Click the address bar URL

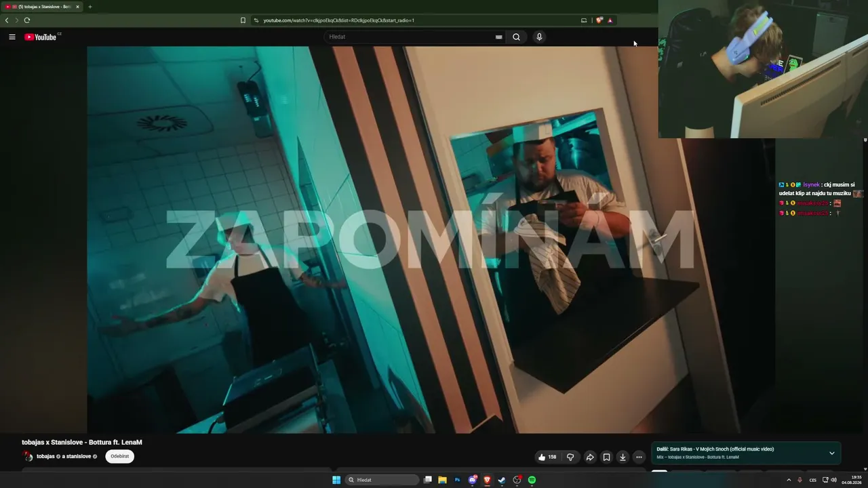[339, 20]
